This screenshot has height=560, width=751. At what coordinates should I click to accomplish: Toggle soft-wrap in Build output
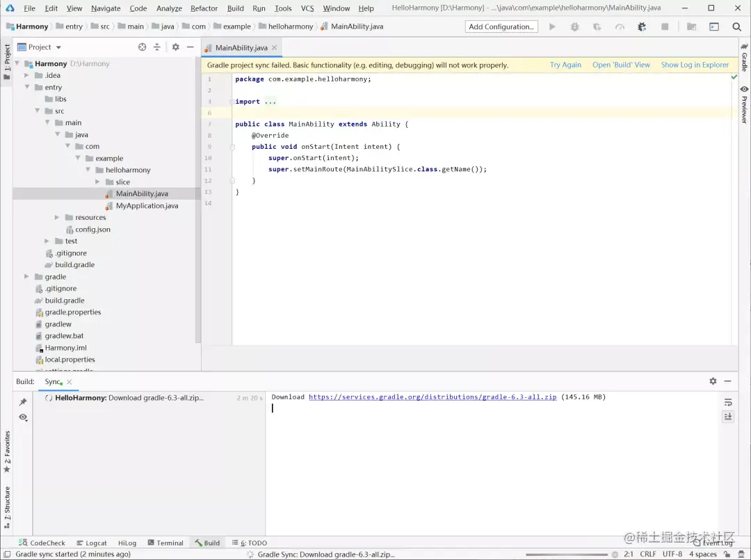728,402
